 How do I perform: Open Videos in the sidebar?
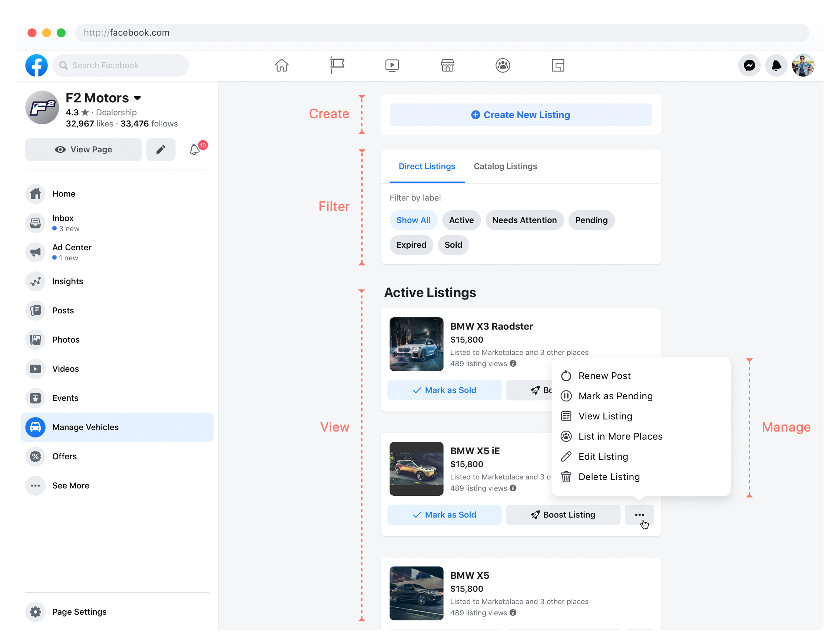coord(117,369)
